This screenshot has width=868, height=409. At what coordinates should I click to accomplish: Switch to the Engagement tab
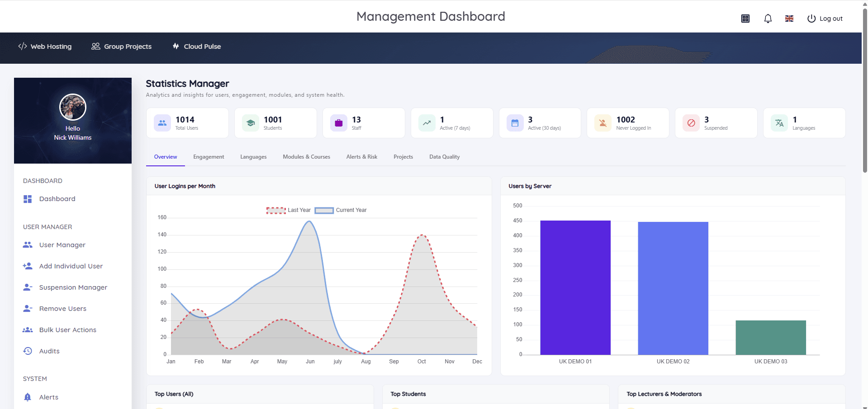pyautogui.click(x=209, y=157)
